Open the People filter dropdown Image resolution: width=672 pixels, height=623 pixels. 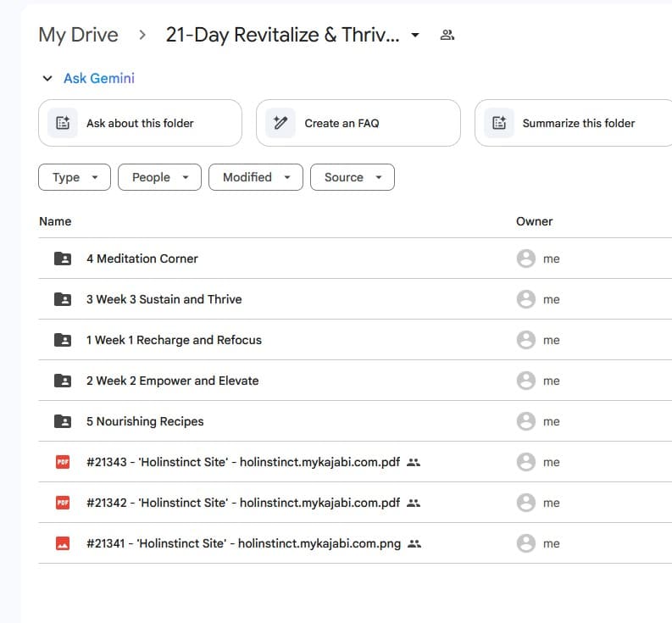click(x=159, y=177)
